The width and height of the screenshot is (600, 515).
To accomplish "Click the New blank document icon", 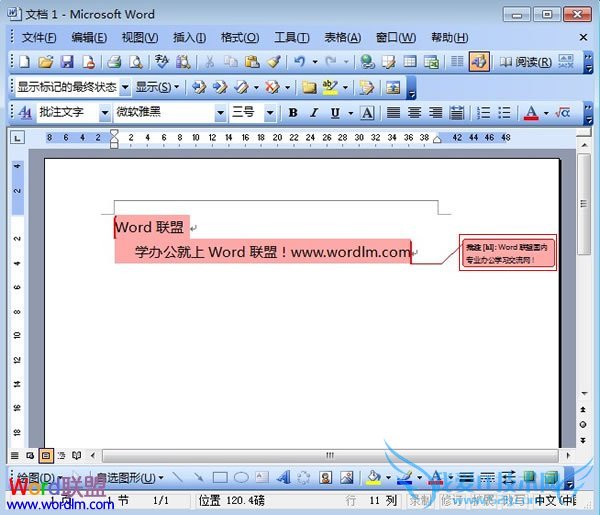I will tap(24, 61).
